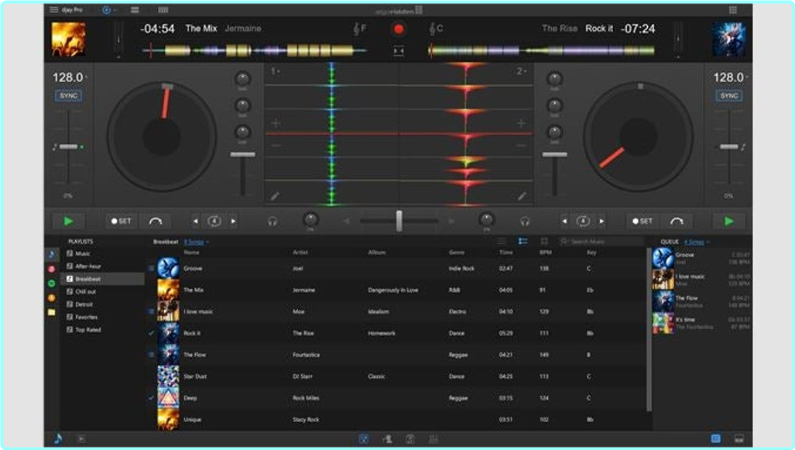Click deck 2 headphone pre-cue icon
The width and height of the screenshot is (795, 450).
(525, 221)
